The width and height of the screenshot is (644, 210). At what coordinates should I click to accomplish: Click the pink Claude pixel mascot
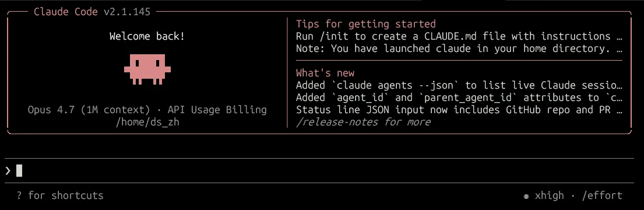coord(147,69)
